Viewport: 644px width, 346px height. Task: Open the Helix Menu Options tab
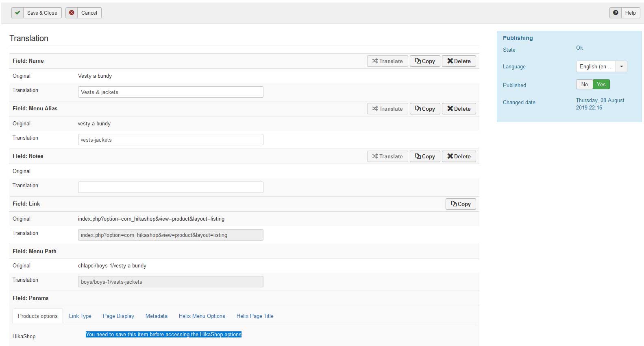point(202,316)
